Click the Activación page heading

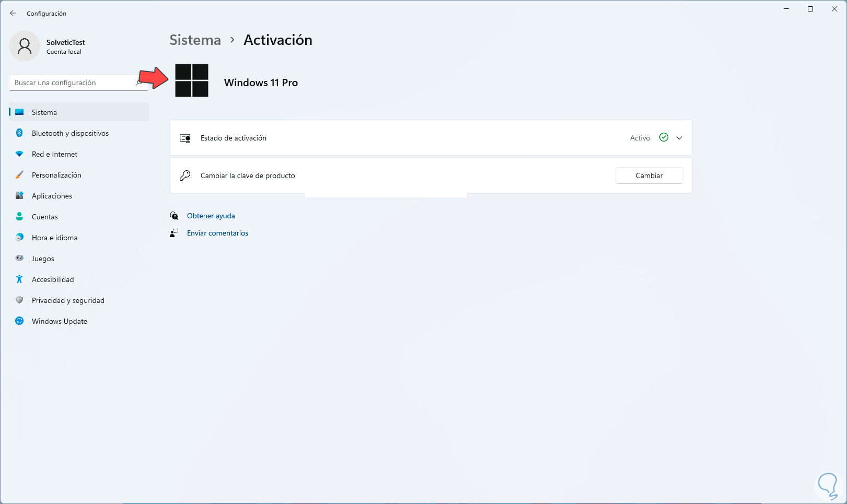tap(278, 40)
